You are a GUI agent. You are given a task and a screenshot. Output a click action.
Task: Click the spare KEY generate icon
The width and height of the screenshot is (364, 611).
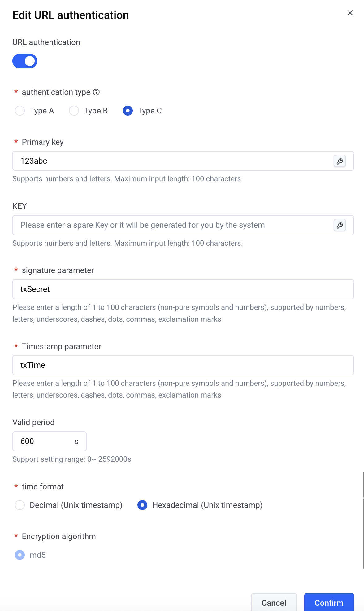coord(340,225)
